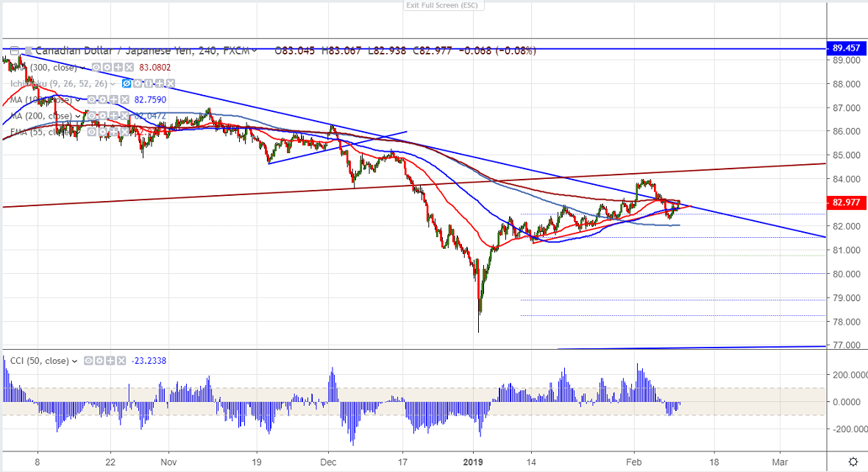Remove the MA (100, close) indicator
This screenshot has height=472, width=868.
tap(124, 99)
